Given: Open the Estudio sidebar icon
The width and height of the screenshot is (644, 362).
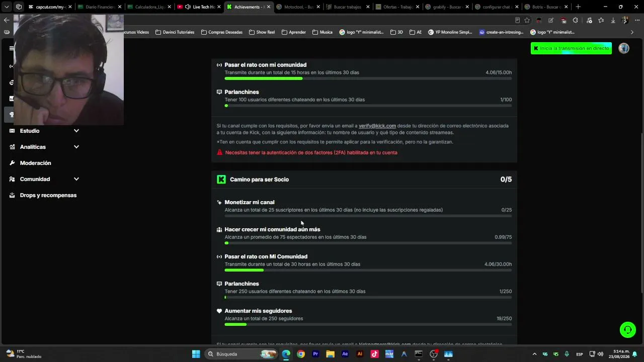Looking at the screenshot, I should tap(12, 131).
